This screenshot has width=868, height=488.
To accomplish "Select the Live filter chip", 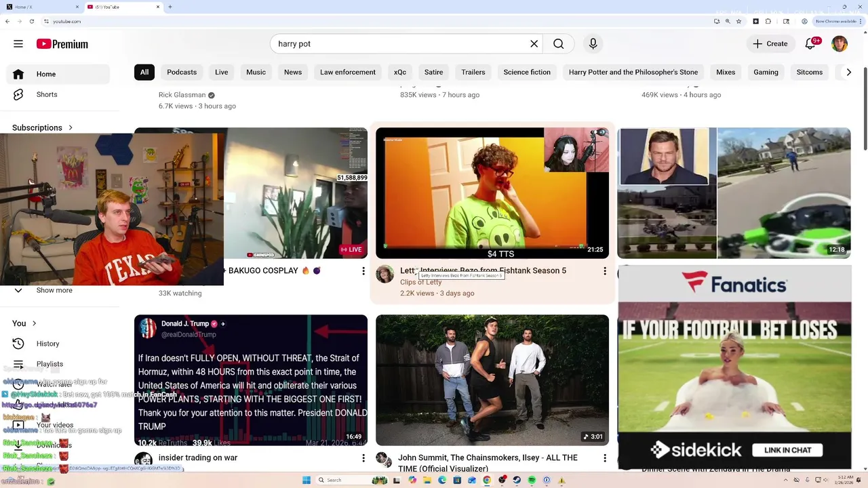I will coord(222,73).
